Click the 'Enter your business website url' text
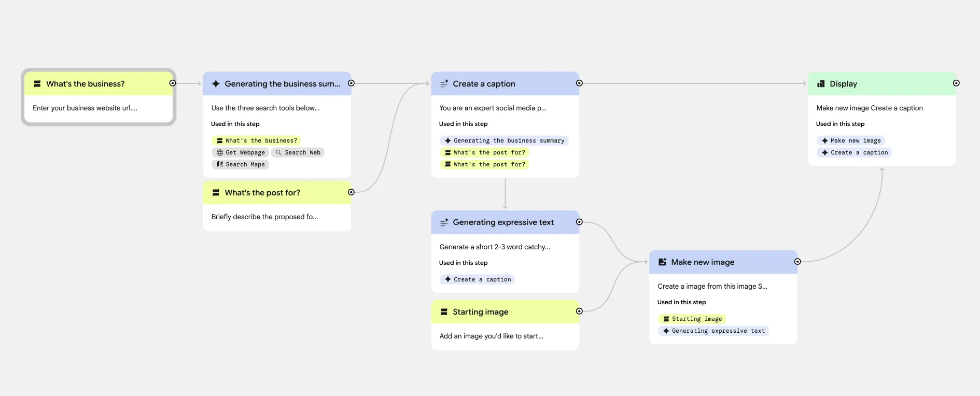980x396 pixels. 85,108
